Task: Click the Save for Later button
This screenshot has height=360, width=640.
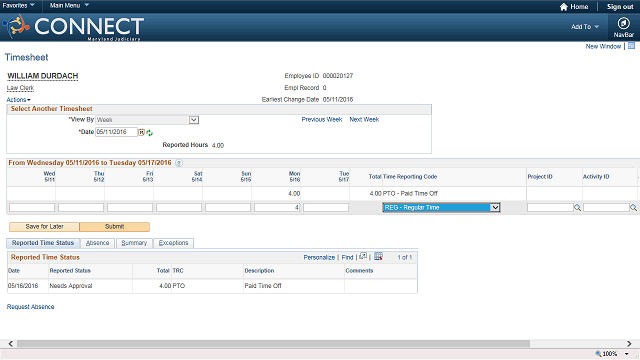Action: (x=44, y=227)
